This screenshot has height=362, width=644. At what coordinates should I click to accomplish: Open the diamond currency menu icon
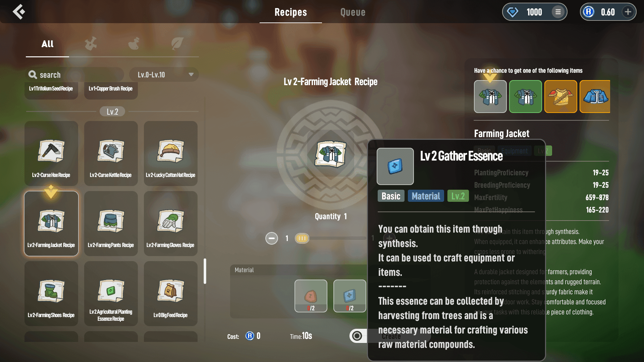pyautogui.click(x=558, y=12)
